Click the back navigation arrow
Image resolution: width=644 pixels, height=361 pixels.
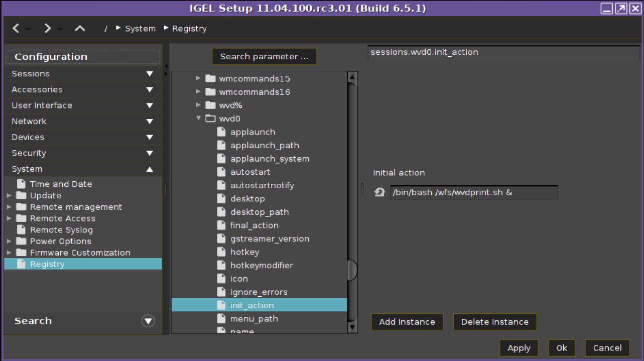tap(16, 29)
